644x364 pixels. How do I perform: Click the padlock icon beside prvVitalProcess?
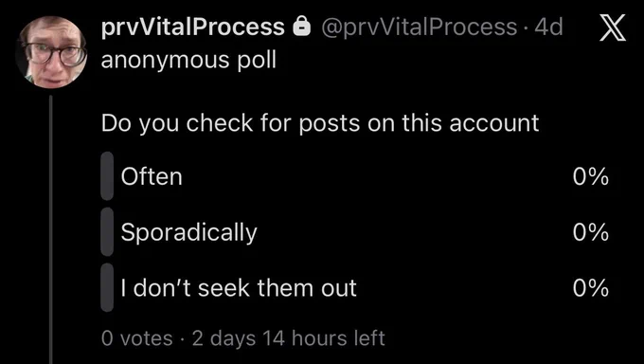pyautogui.click(x=301, y=27)
